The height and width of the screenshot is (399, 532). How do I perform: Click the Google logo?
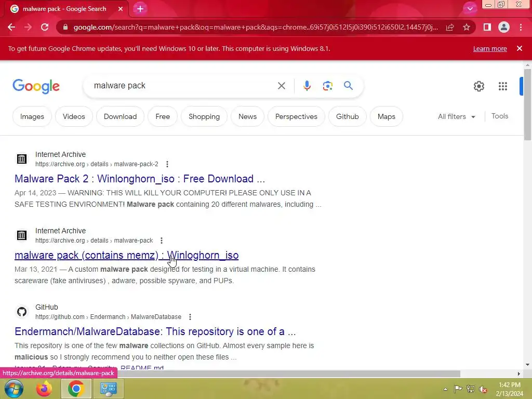pyautogui.click(x=36, y=86)
